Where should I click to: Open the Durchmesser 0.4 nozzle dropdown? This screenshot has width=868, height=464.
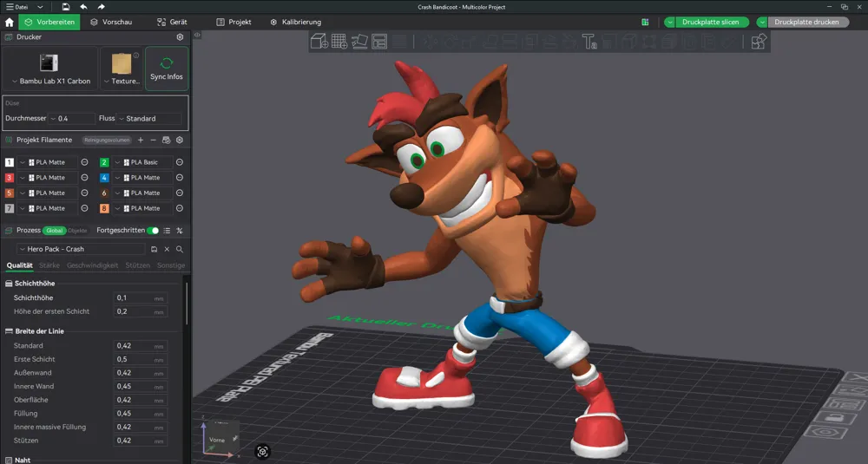(x=73, y=118)
